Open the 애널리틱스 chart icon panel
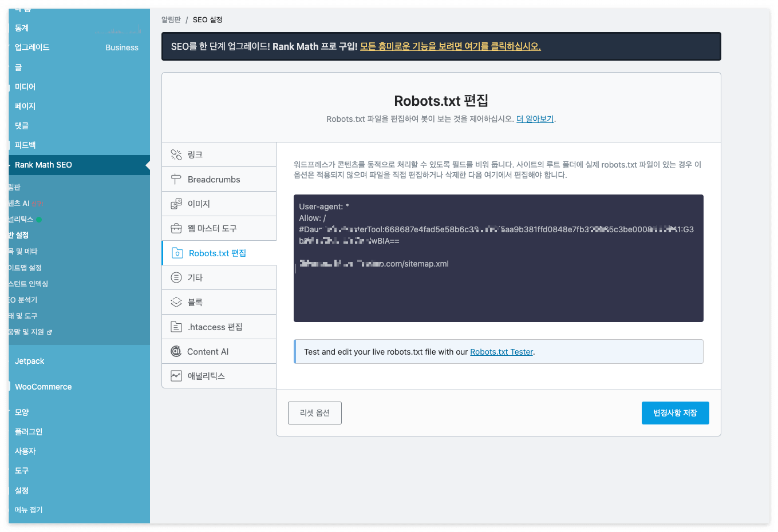 pyautogui.click(x=176, y=375)
